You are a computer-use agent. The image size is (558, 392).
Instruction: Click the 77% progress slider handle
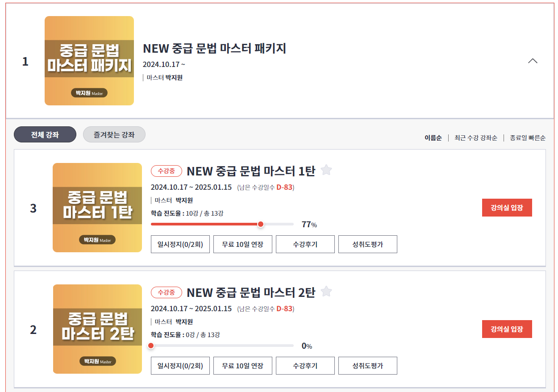[x=261, y=224]
